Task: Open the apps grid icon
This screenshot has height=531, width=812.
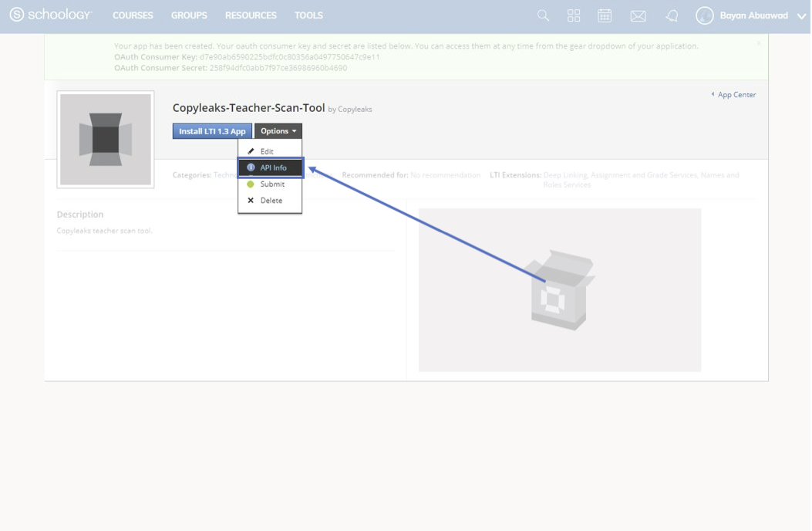Action: pos(573,15)
